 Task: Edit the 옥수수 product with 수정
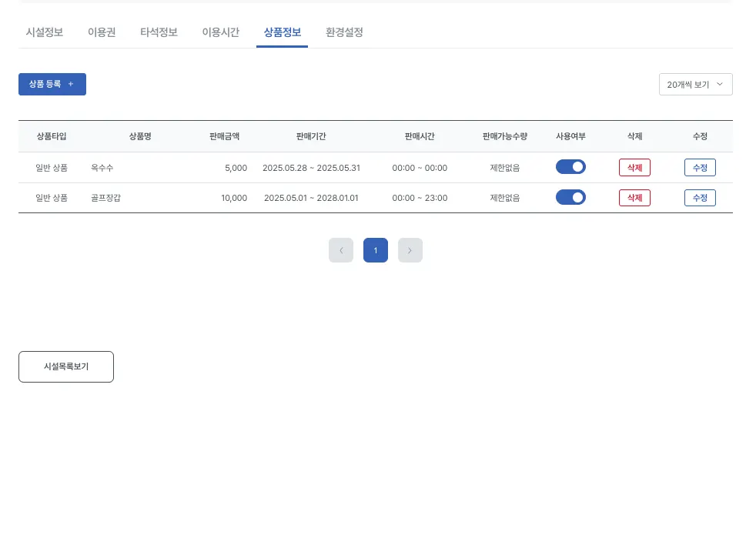click(x=700, y=168)
